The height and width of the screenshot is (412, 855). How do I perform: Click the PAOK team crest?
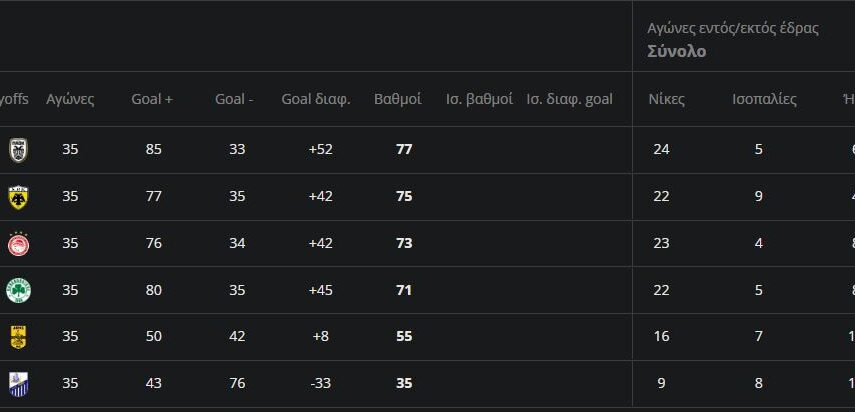tap(18, 150)
